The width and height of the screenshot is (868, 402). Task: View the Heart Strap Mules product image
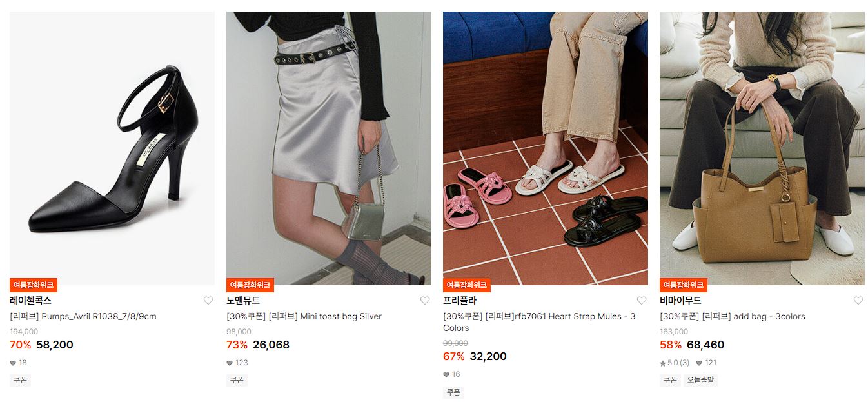tap(546, 148)
